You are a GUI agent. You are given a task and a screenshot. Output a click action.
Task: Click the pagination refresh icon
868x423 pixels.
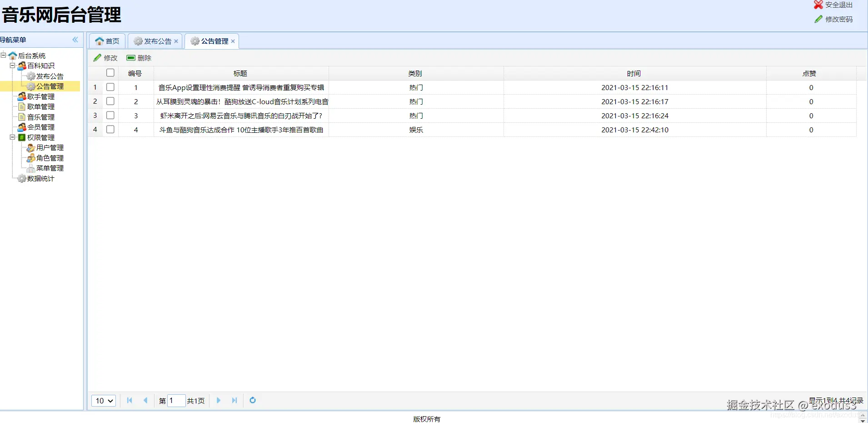[253, 400]
